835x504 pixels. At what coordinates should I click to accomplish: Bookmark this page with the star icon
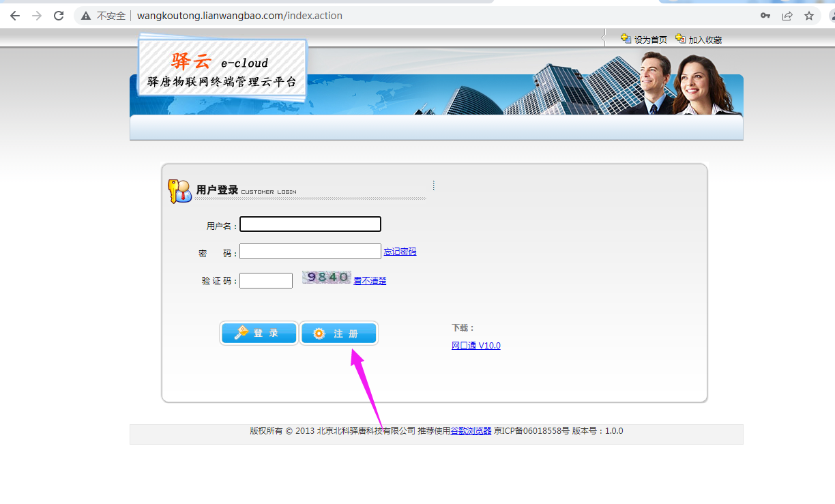tap(809, 16)
